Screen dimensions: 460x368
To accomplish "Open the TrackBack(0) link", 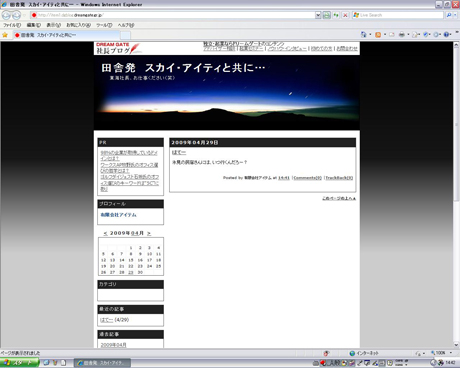I will point(339,178).
